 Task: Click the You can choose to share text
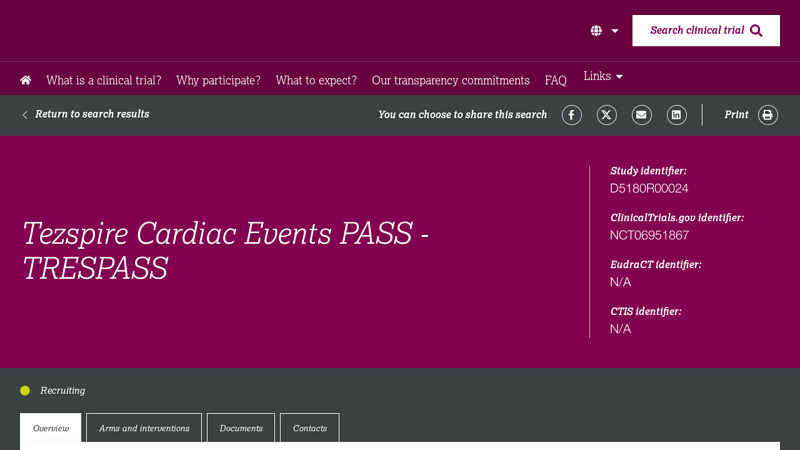tap(462, 115)
